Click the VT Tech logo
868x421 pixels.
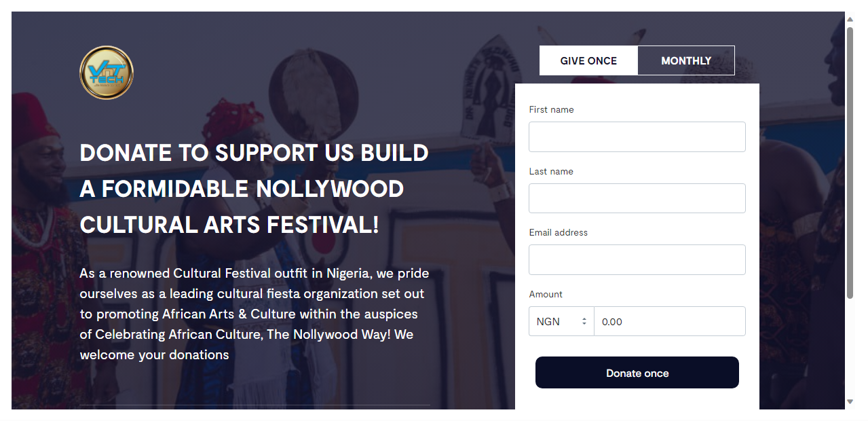click(x=107, y=73)
